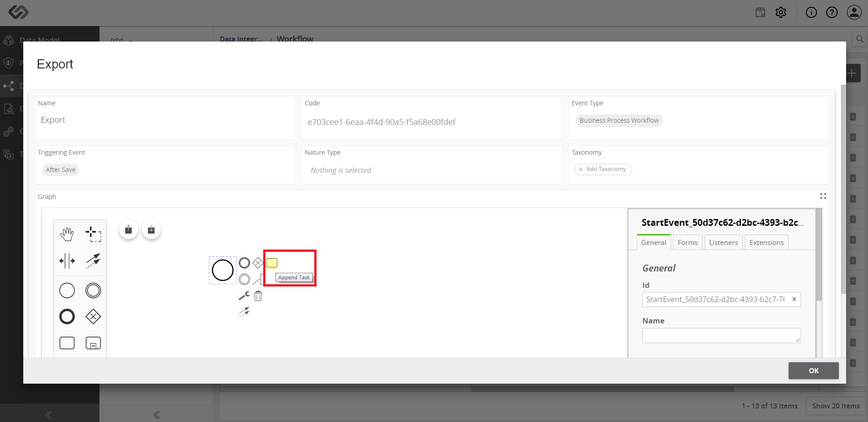
Task: Create a gateway from the palette
Action: click(93, 317)
